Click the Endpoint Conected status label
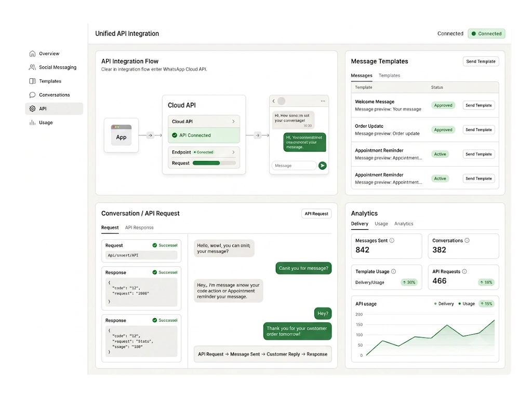This screenshot has height=397, width=532. click(x=204, y=152)
